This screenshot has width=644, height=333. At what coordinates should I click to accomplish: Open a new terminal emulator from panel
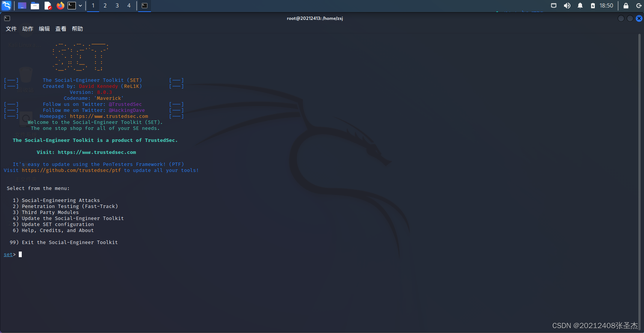[x=72, y=6]
